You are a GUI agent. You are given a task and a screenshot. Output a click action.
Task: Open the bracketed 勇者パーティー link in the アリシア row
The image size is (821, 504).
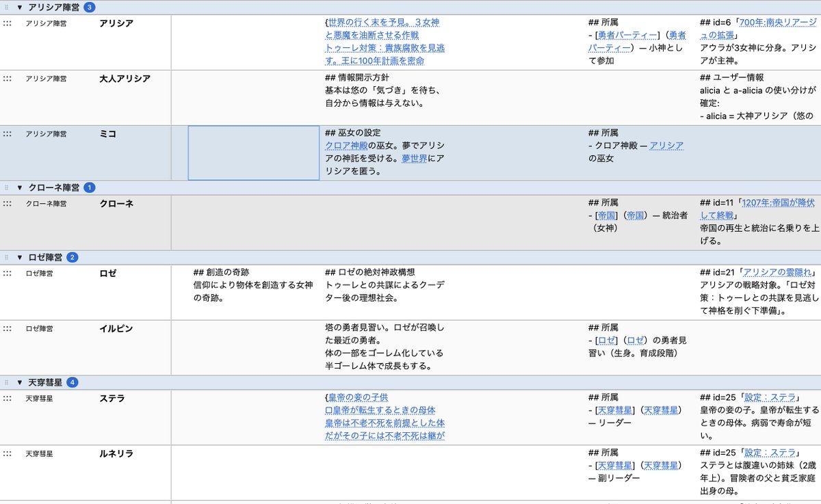627,36
